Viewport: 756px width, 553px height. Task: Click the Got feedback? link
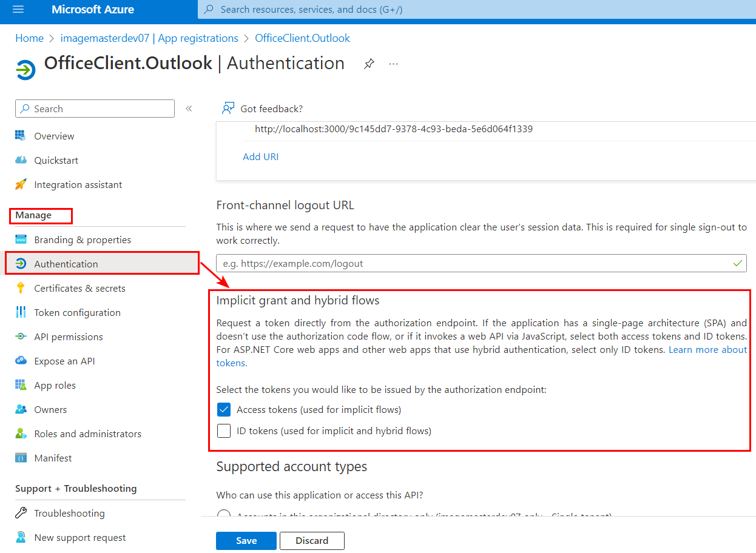pos(271,109)
